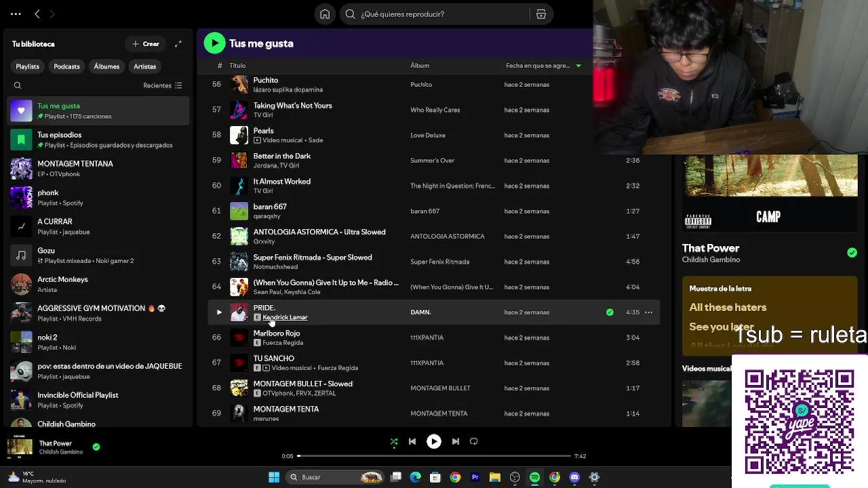The height and width of the screenshot is (488, 868).
Task: Click the Crear button
Action: (146, 44)
